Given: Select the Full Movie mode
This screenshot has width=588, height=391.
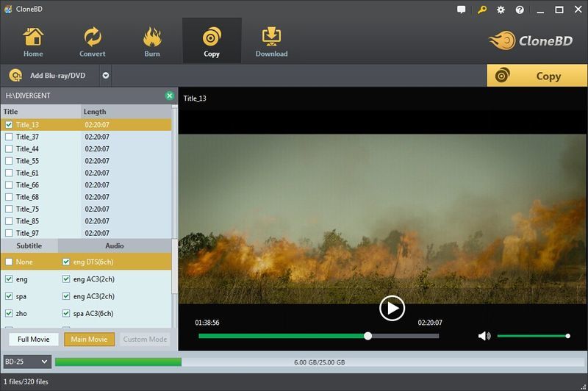Looking at the screenshot, I should [34, 340].
